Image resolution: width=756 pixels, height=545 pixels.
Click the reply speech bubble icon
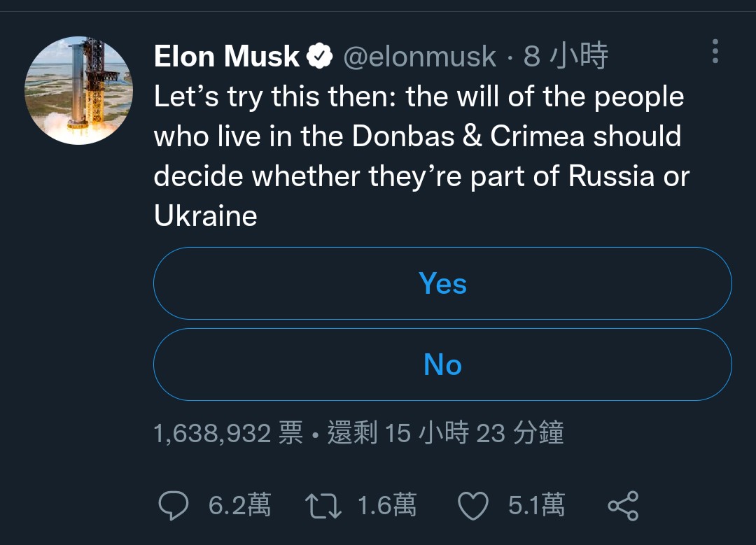[174, 505]
